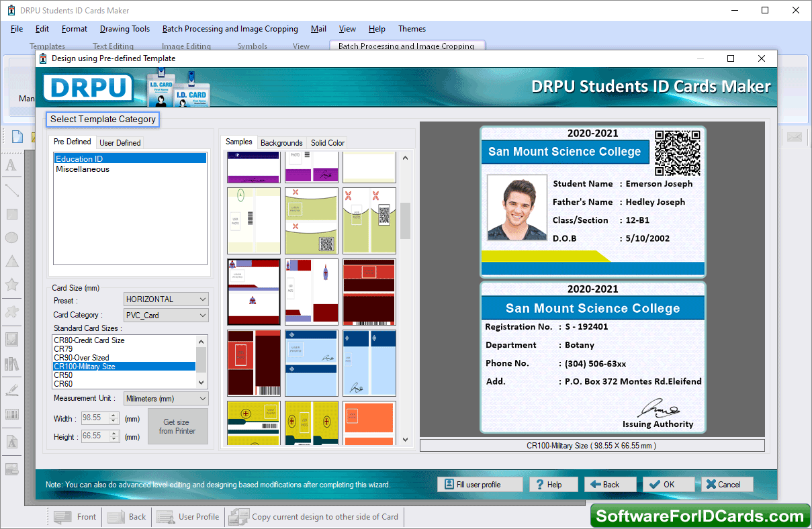This screenshot has height=529, width=812.
Task: Click the watermark text page icon
Action: [x=11, y=442]
